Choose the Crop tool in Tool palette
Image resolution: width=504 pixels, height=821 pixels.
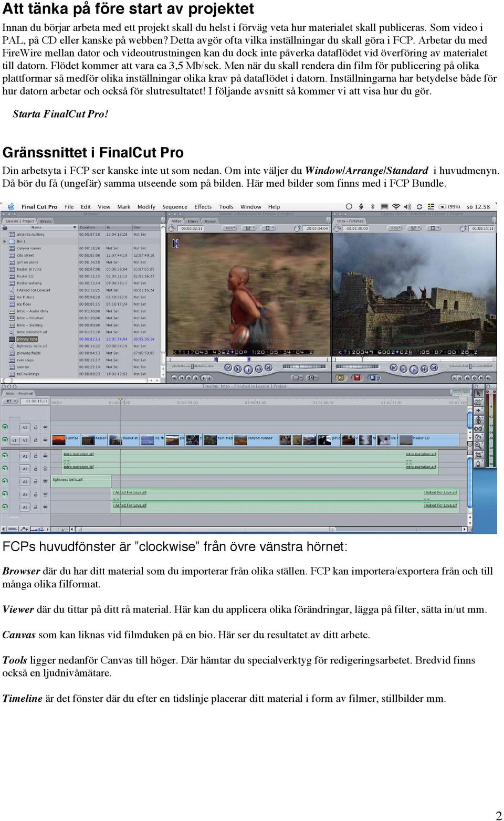(478, 455)
